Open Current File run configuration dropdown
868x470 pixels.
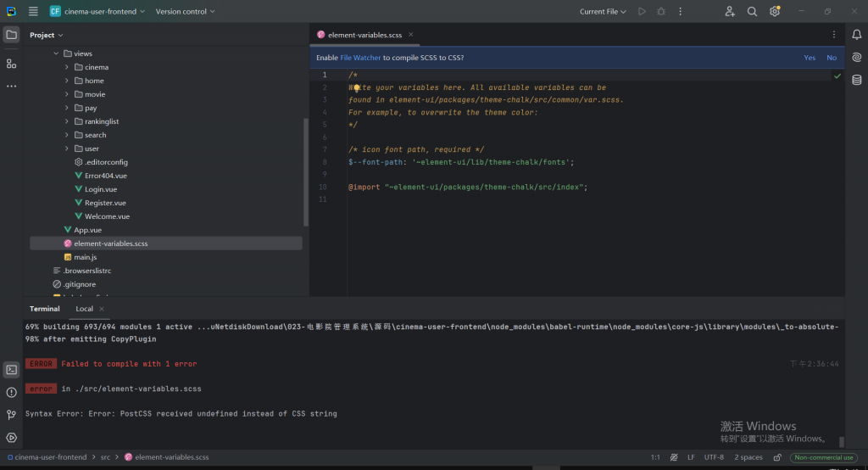point(603,11)
